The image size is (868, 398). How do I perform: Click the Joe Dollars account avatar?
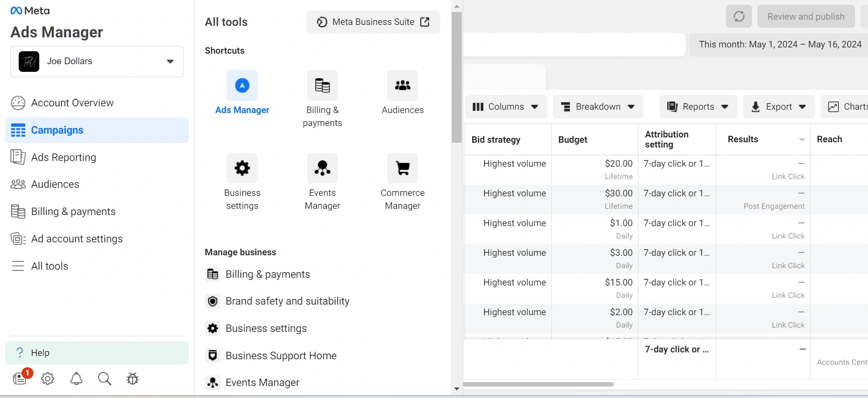tap(29, 61)
